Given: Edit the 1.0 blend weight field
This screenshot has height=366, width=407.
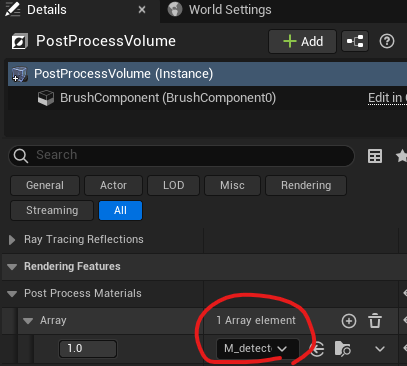Looking at the screenshot, I should [x=88, y=349].
